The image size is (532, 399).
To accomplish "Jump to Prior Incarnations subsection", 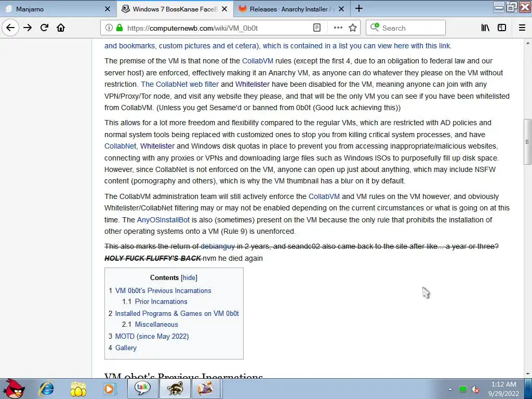I will [161, 302].
